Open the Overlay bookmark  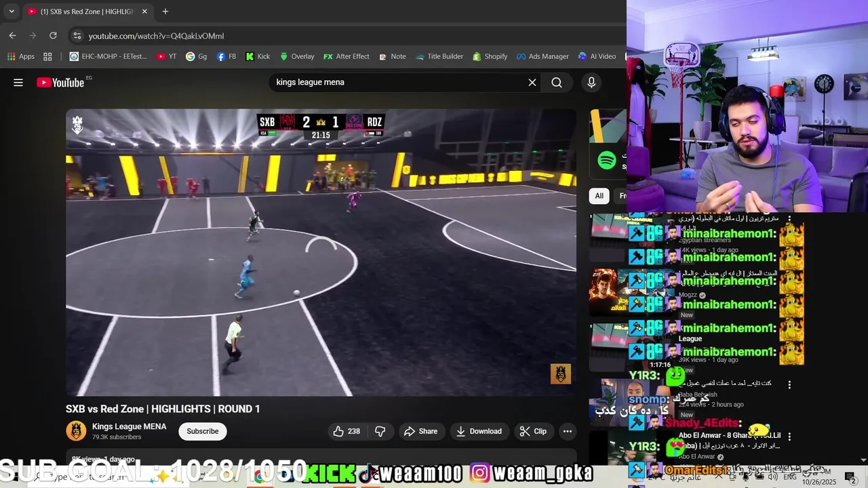point(297,56)
